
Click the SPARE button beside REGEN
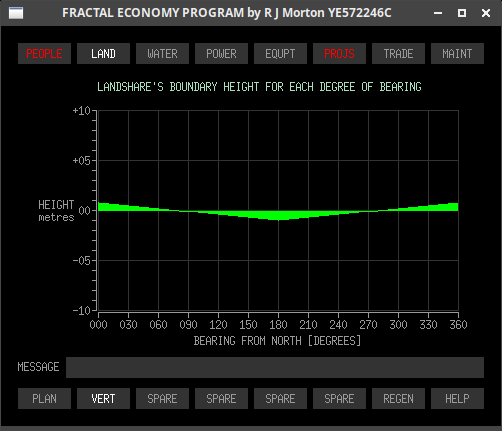click(x=339, y=398)
